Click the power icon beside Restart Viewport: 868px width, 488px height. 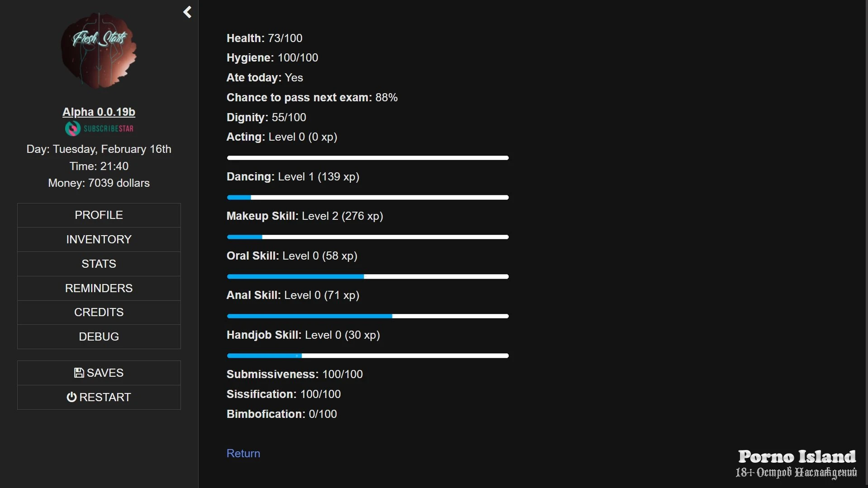click(71, 397)
